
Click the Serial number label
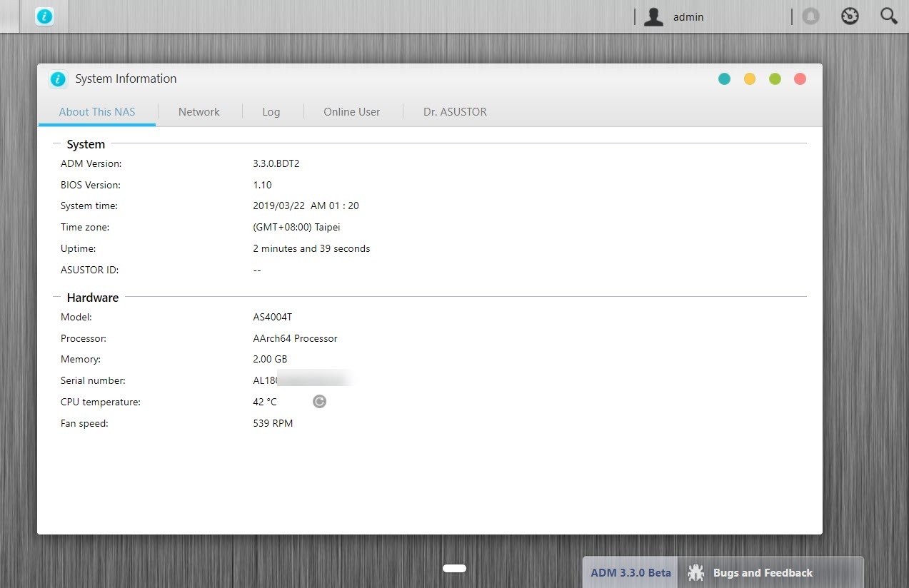[93, 380]
